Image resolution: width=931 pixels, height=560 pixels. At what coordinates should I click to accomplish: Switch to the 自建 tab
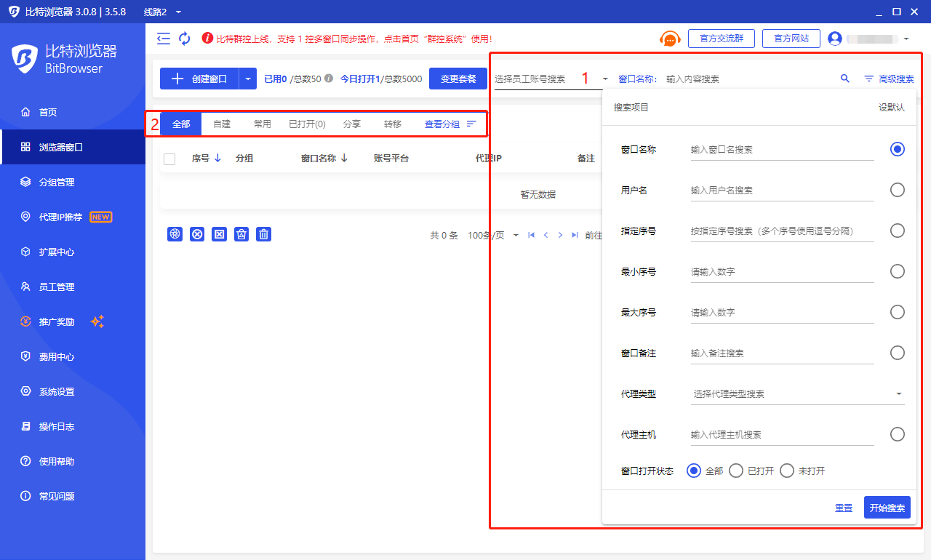[x=222, y=124]
